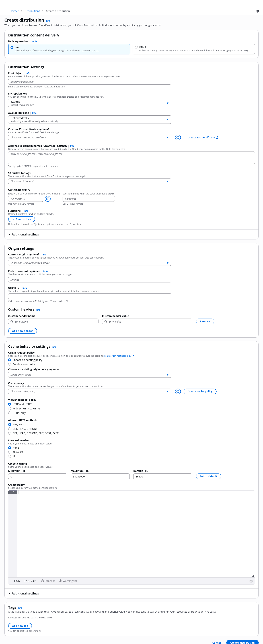Open the S3 bucket for logs dropdown
Screen dimensions: 263x644
tap(89, 182)
